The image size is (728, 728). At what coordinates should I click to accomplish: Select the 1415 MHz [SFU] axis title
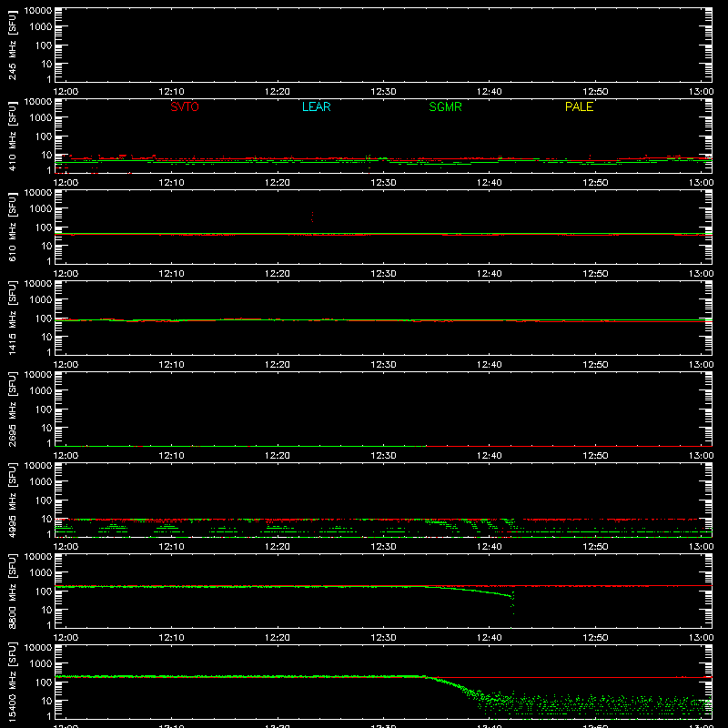click(12, 318)
